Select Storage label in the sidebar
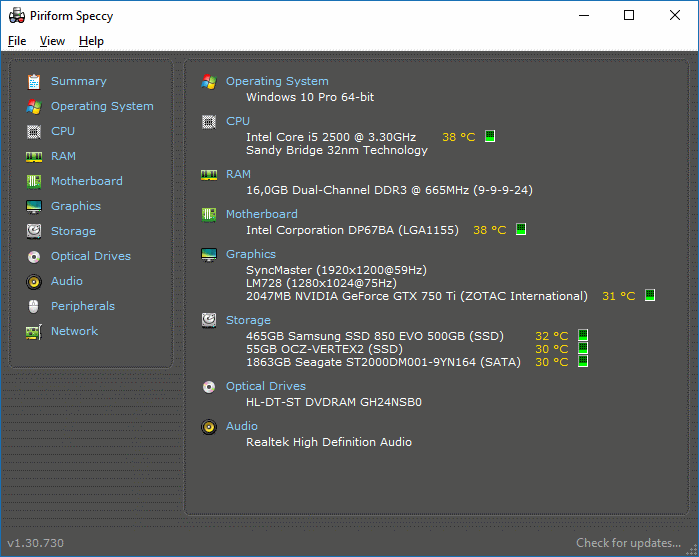The height and width of the screenshot is (557, 699). [73, 231]
